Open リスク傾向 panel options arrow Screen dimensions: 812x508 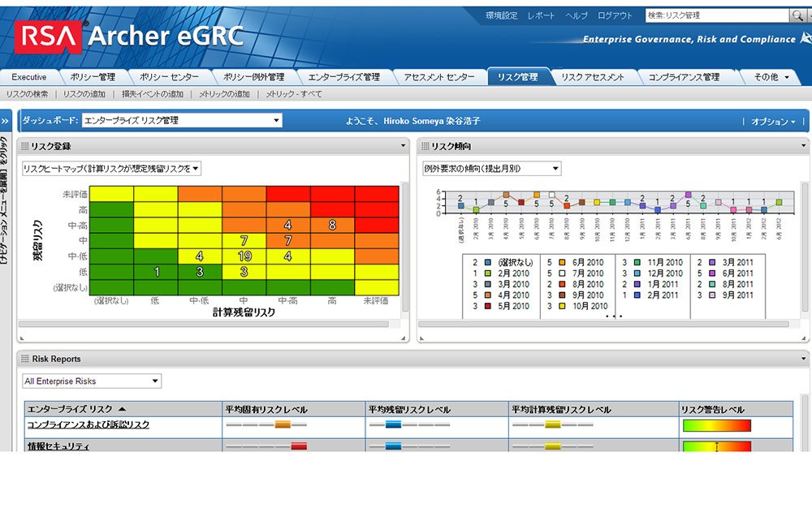(x=804, y=146)
